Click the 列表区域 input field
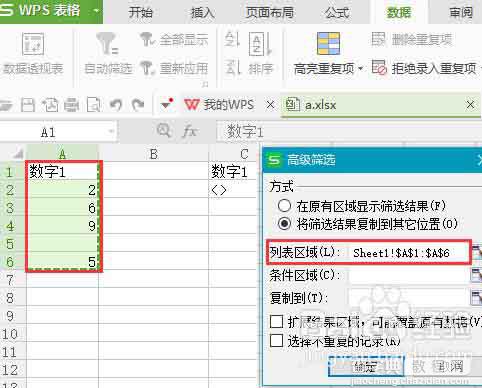 point(409,253)
